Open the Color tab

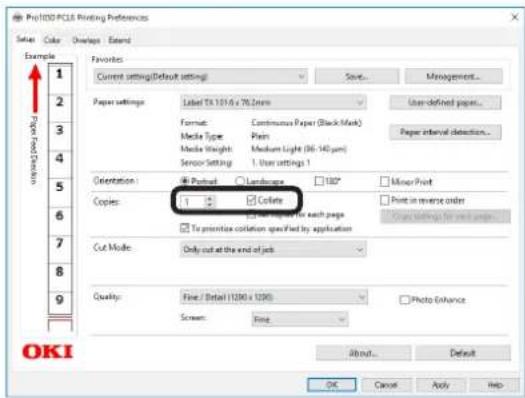tap(52, 40)
